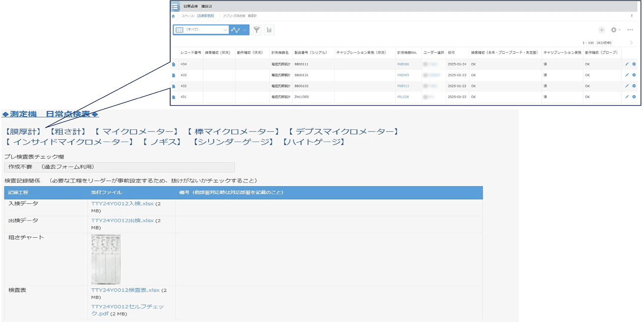This screenshot has width=644, height=322.
Task: Open app settings gear icon
Action: tap(614, 30)
